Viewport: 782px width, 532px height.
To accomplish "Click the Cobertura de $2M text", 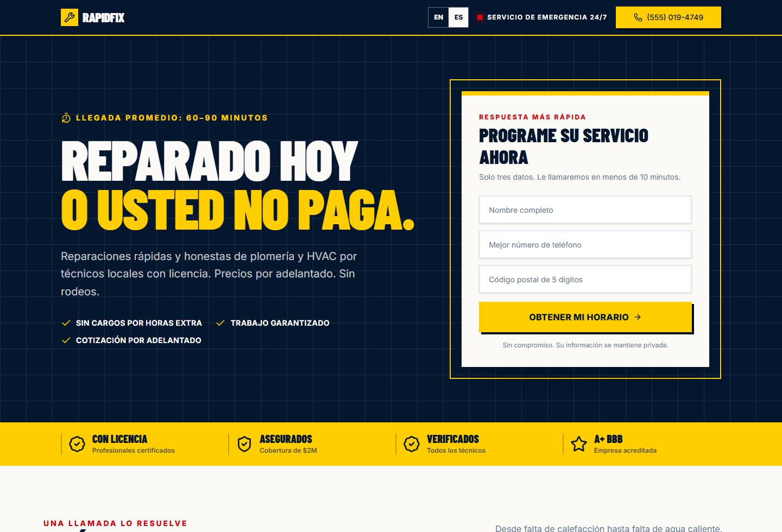I will pyautogui.click(x=288, y=451).
